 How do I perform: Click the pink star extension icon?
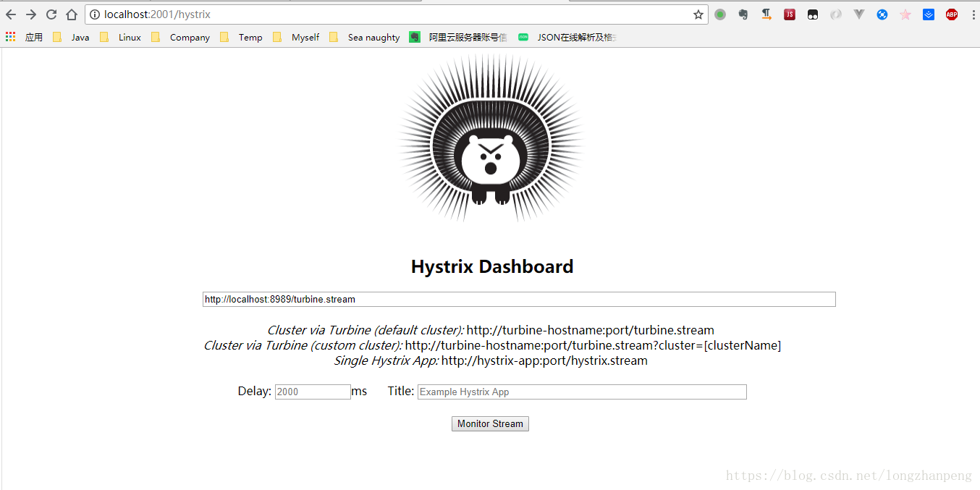click(905, 14)
